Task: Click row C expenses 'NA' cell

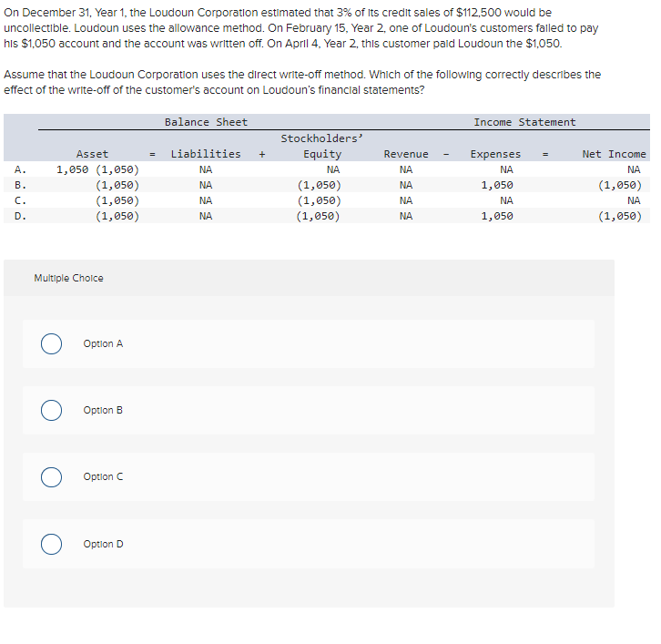Action: pos(507,200)
